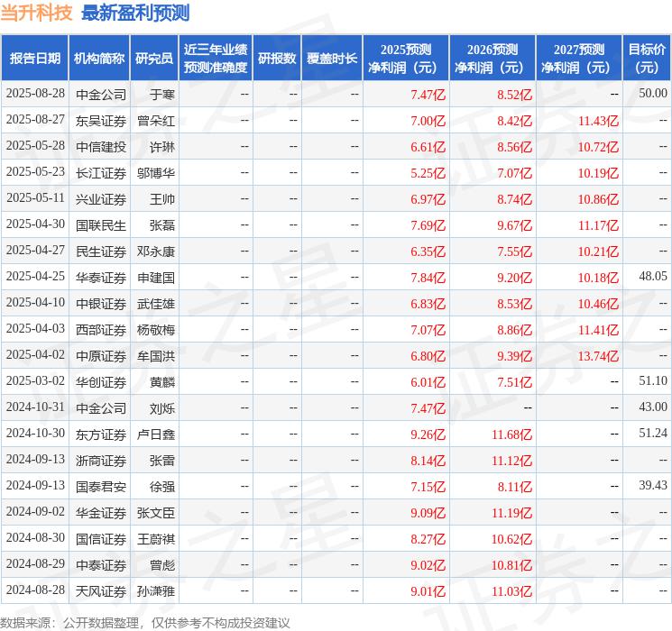This screenshot has width=672, height=631.
Task: Click 中泰证券 institution cell
Action: [x=101, y=565]
